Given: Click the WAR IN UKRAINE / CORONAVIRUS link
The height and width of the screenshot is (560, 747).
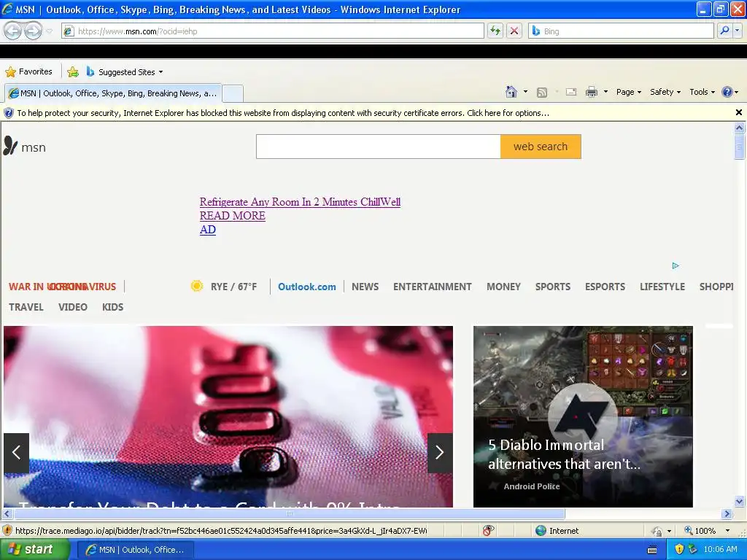Looking at the screenshot, I should pos(62,287).
